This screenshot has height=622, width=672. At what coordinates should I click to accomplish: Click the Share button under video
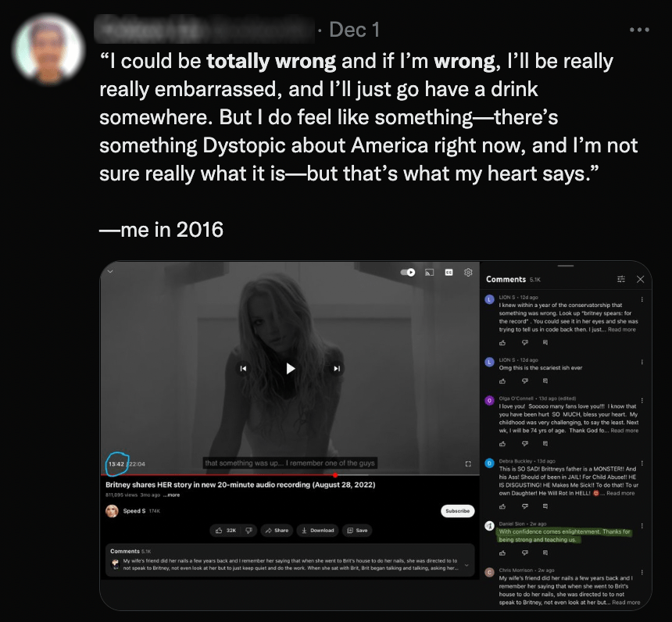point(277,531)
